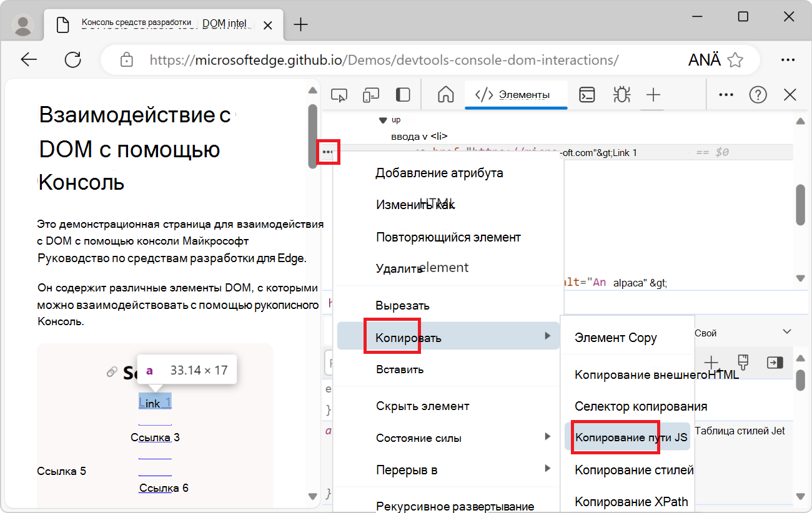
Task: Change DevTools dock position icon
Action: (x=402, y=94)
